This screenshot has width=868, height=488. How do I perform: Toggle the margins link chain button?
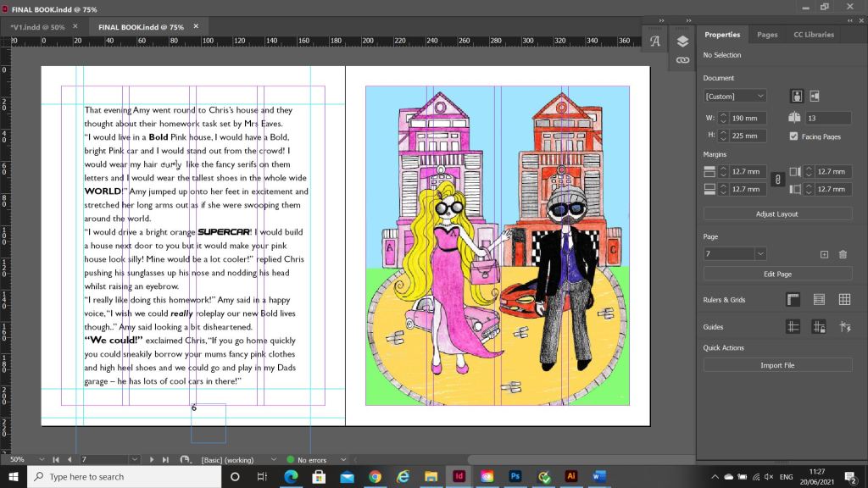coord(776,180)
